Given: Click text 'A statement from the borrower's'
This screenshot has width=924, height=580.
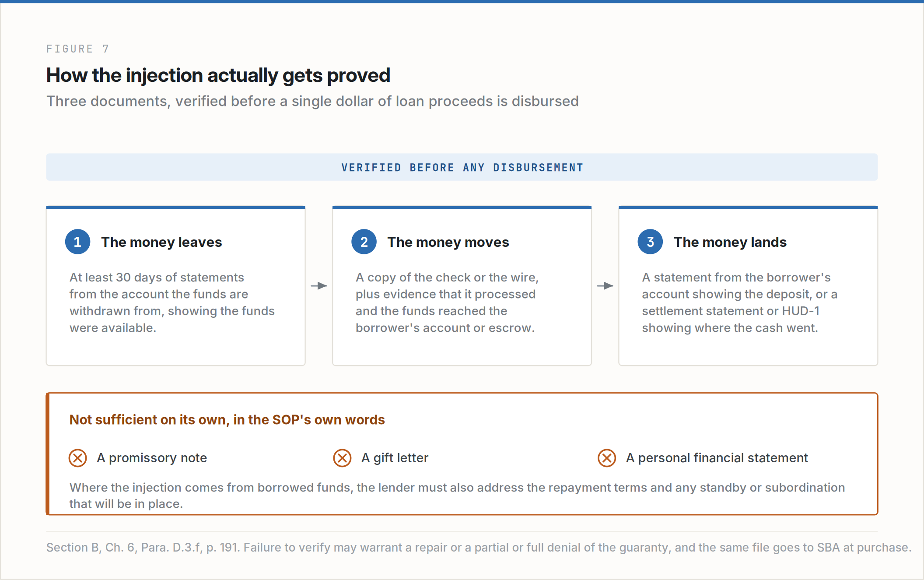Looking at the screenshot, I should [736, 278].
